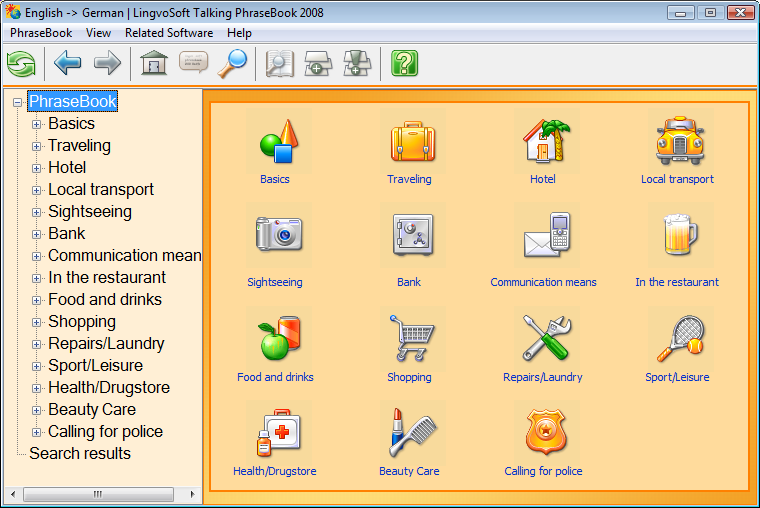This screenshot has height=508, width=760.
Task: Click the Hotel link label
Action: click(x=543, y=179)
